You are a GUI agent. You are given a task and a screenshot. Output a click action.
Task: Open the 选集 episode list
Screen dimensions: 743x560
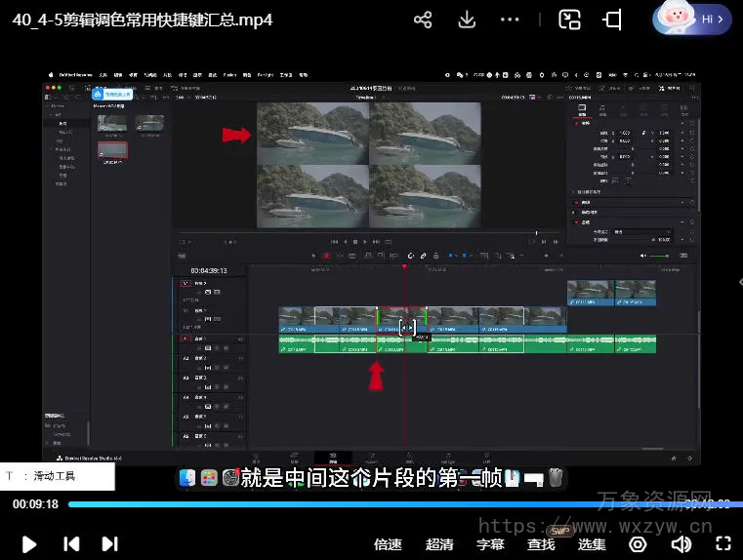click(x=592, y=544)
